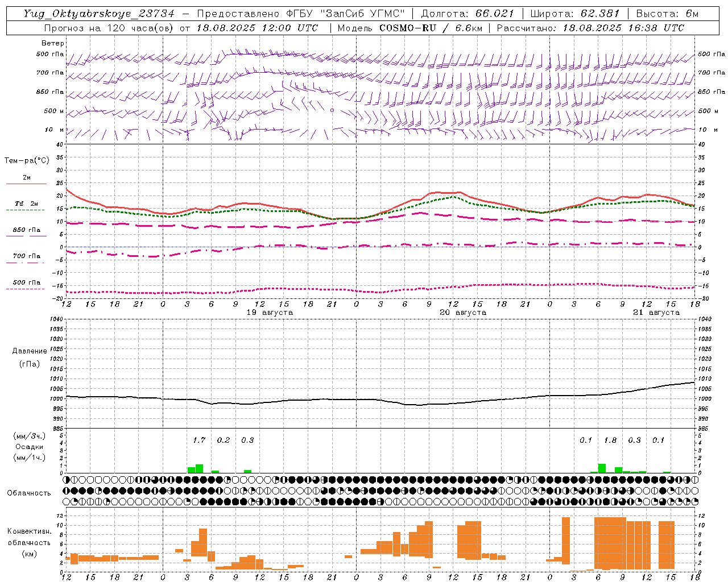Click the Осадки (мм/1ч.) label
Image resolution: width=728 pixels, height=582 pixels.
30,452
